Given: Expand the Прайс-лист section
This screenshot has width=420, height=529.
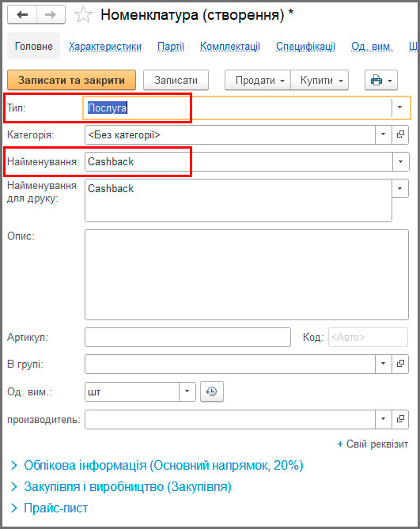Looking at the screenshot, I should pyautogui.click(x=55, y=508).
